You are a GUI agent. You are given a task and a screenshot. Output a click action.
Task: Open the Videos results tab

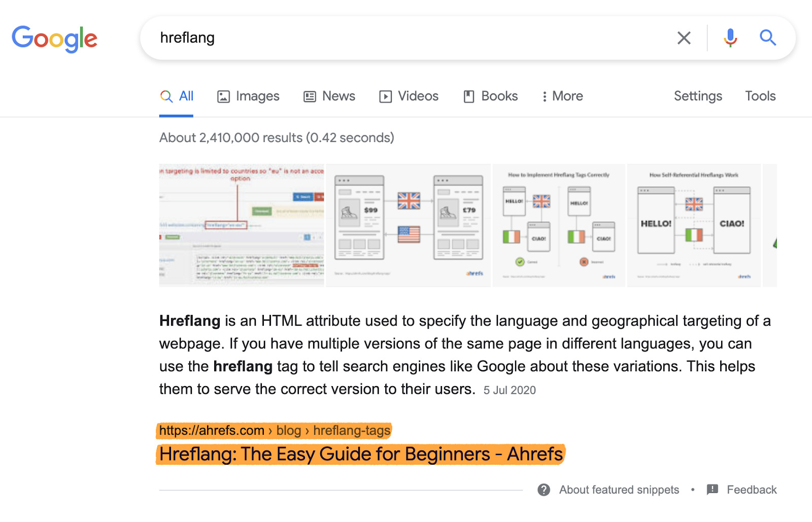[x=409, y=96]
